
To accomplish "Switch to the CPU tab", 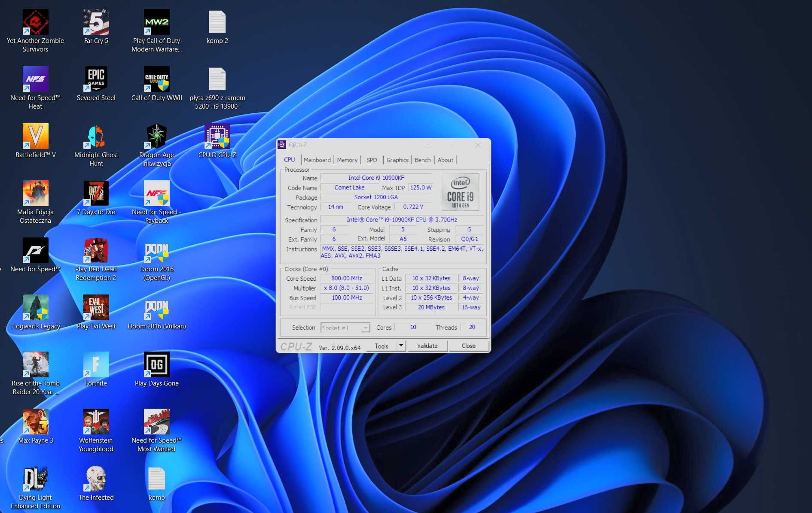I will point(289,160).
